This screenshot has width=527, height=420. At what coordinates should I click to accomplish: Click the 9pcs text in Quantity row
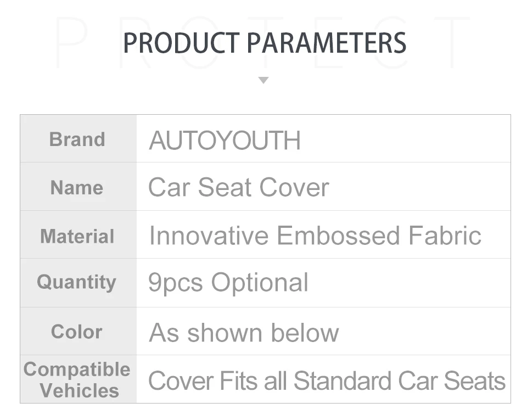[x=176, y=283]
